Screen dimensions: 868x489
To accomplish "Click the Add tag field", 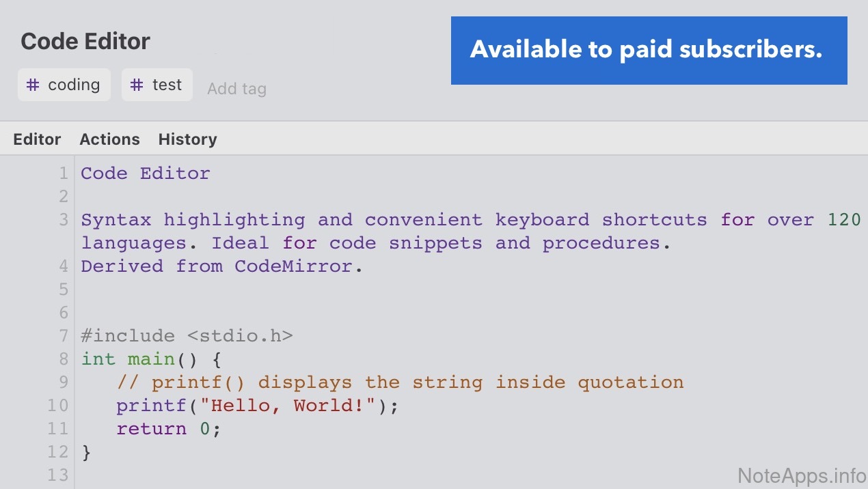I will click(236, 89).
